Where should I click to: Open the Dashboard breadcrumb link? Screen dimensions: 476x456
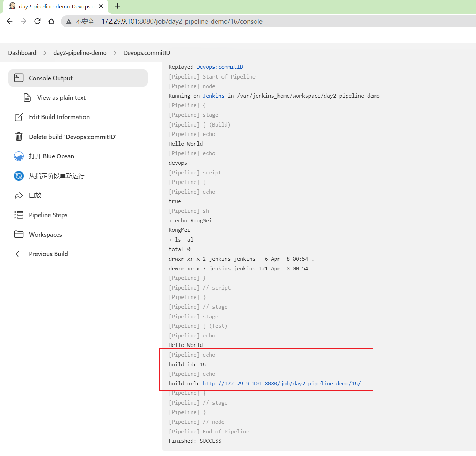(22, 53)
